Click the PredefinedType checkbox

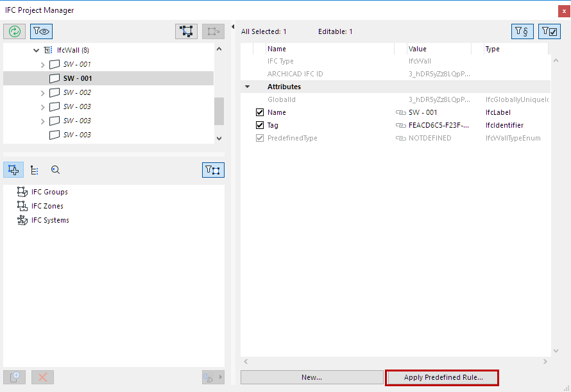pyautogui.click(x=260, y=138)
